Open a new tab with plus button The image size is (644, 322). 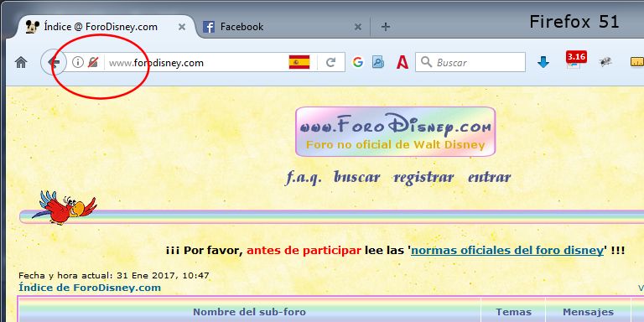(x=385, y=27)
